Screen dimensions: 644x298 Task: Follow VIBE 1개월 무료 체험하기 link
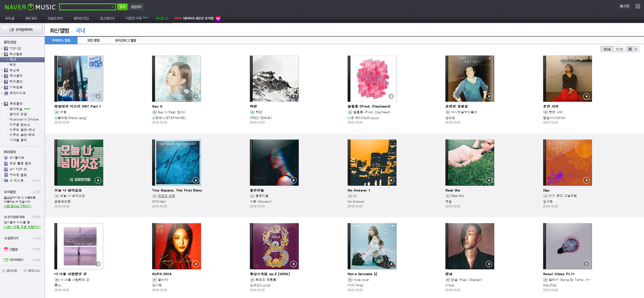[x=22, y=227]
